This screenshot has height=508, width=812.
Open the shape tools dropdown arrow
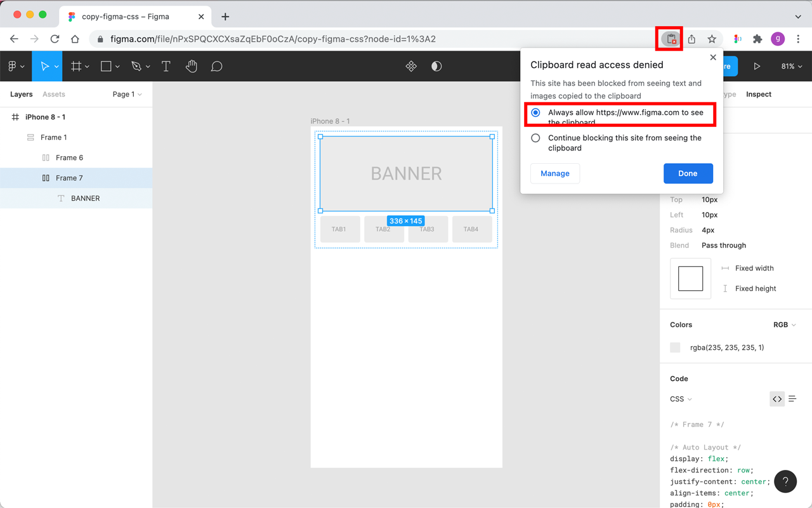click(117, 67)
